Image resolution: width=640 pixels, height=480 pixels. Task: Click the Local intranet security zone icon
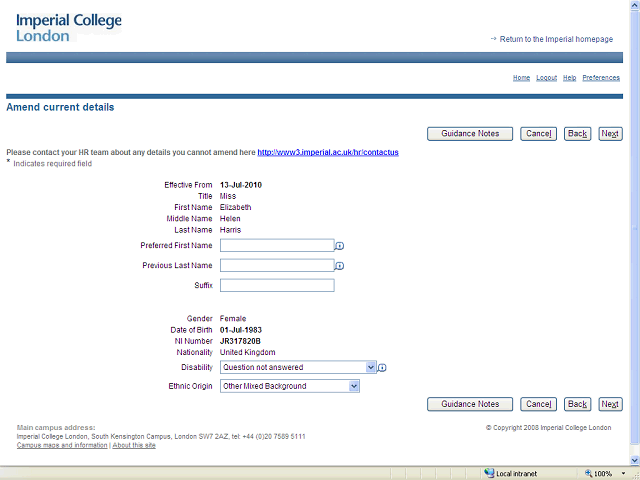pos(489,473)
